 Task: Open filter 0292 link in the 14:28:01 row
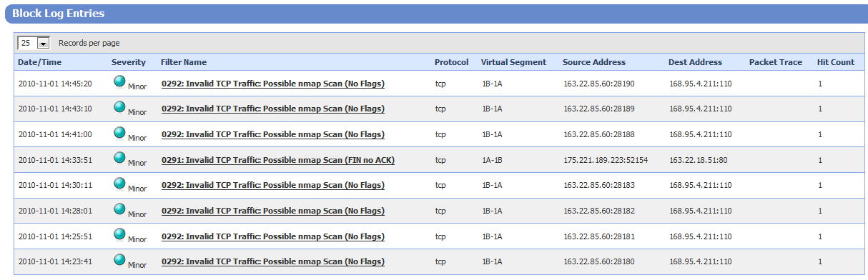tap(272, 211)
